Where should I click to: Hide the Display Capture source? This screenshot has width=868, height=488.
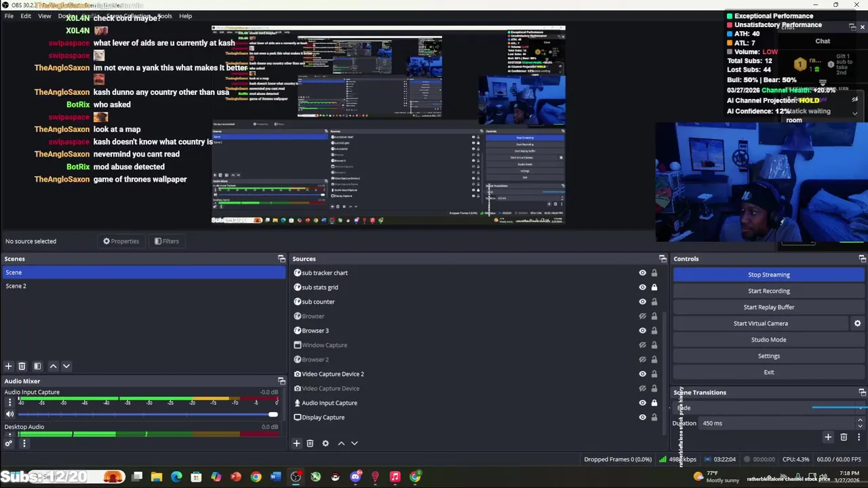pos(642,418)
